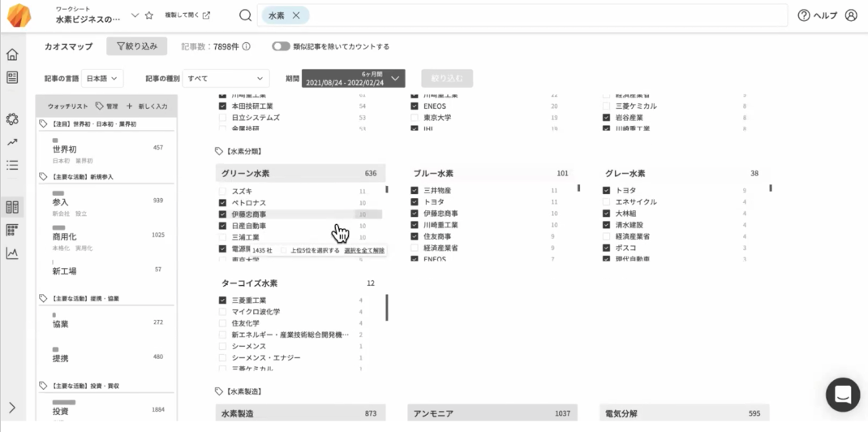Image resolution: width=868 pixels, height=432 pixels.
Task: Click tag icon beside 【水素製造】
Action: pyautogui.click(x=219, y=391)
